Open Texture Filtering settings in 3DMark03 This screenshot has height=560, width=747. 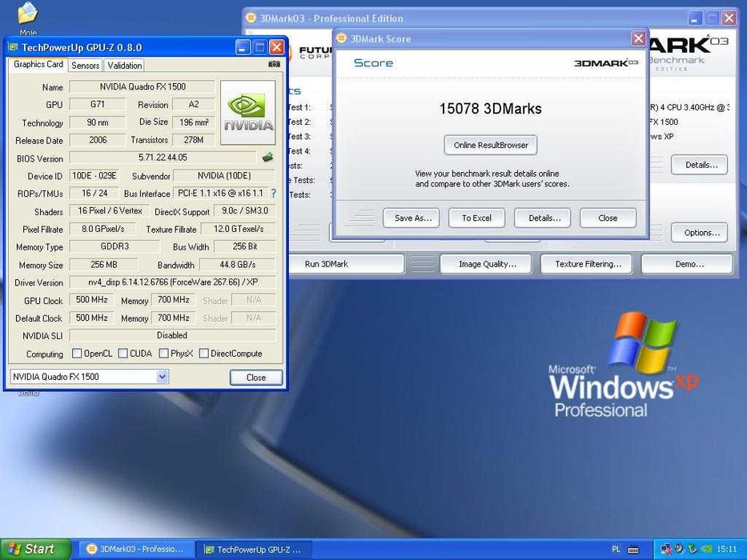[x=588, y=264]
